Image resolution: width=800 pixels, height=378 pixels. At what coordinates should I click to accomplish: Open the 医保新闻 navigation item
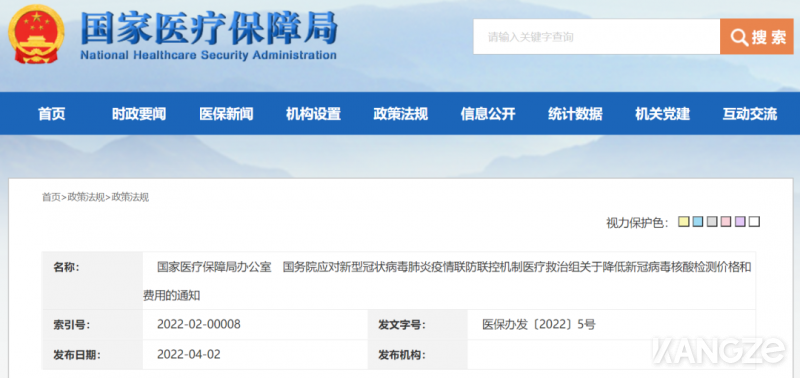226,114
